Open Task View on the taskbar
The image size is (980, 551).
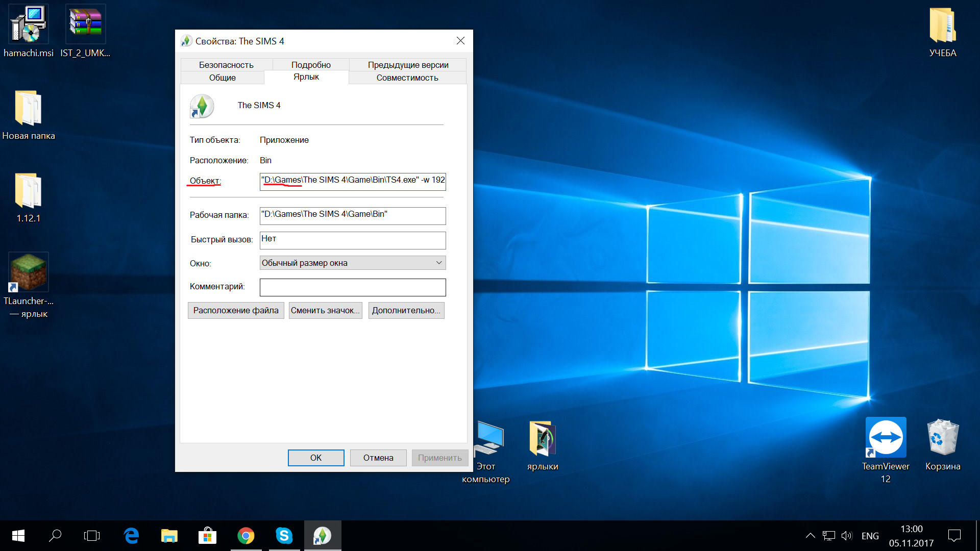pyautogui.click(x=92, y=536)
